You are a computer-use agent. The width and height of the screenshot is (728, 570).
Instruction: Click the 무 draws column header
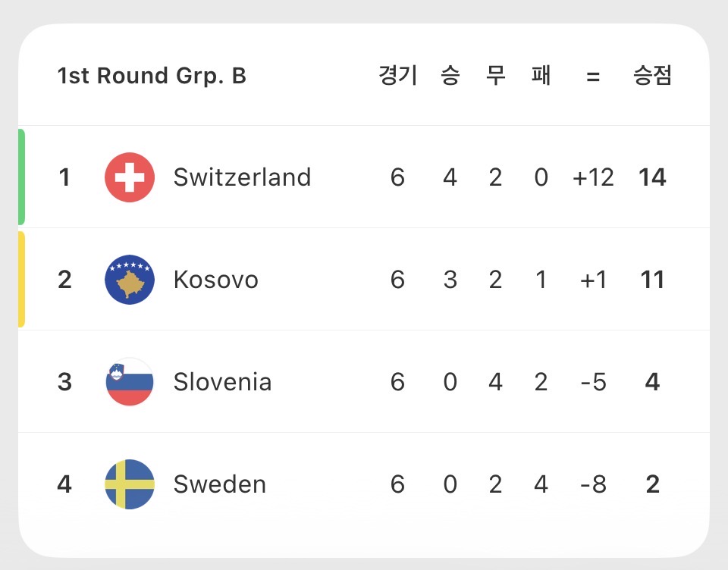pyautogui.click(x=495, y=76)
